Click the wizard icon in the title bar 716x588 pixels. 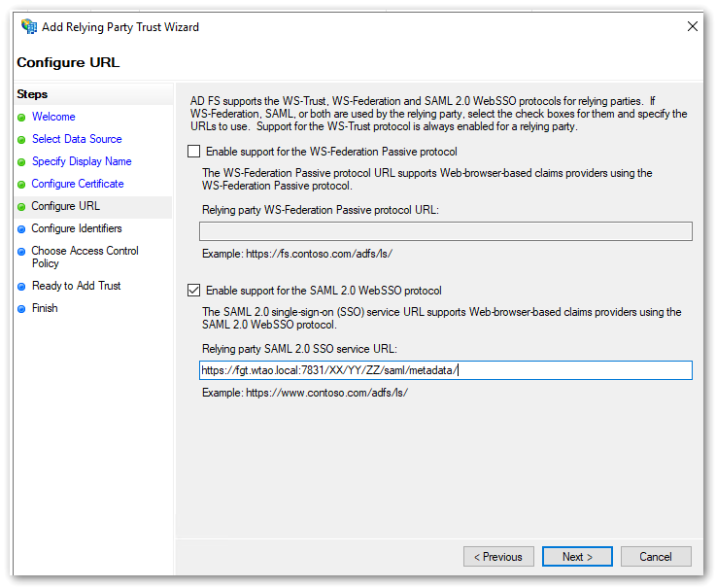click(29, 27)
